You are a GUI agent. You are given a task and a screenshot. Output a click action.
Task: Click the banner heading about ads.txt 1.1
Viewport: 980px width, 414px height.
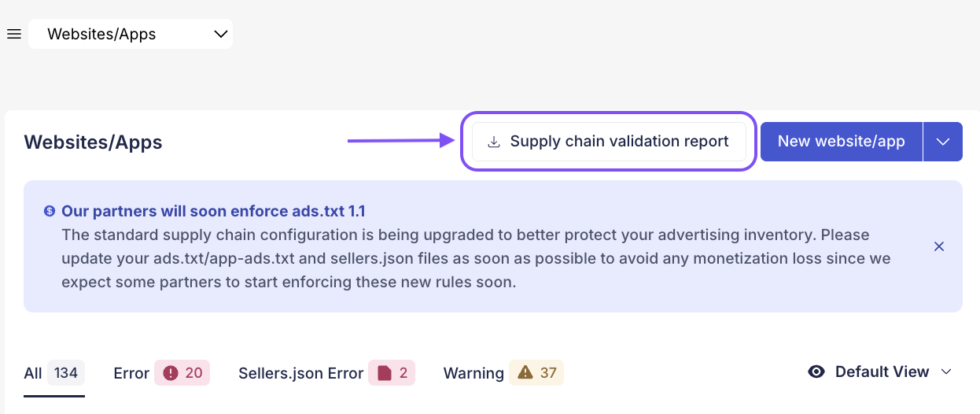tap(213, 211)
